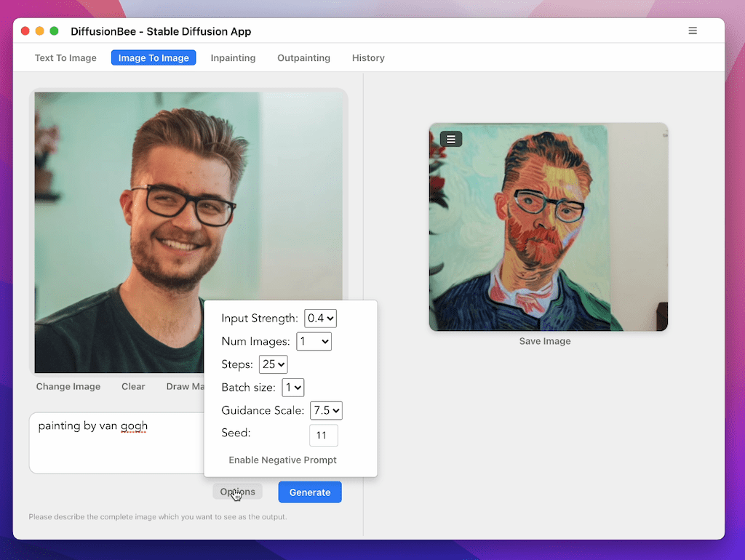Clear the current input image
Image resolution: width=745 pixels, height=560 pixels.
point(133,386)
